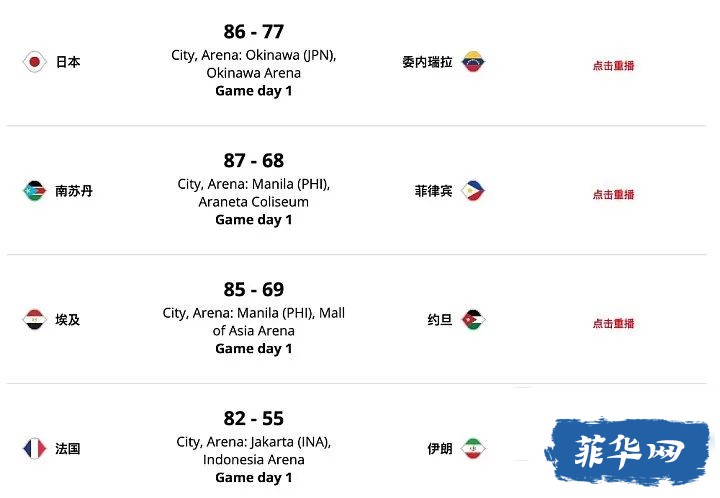Select the 委内瑞拉 team name
Image resolution: width=720 pixels, height=498 pixels.
click(x=428, y=62)
